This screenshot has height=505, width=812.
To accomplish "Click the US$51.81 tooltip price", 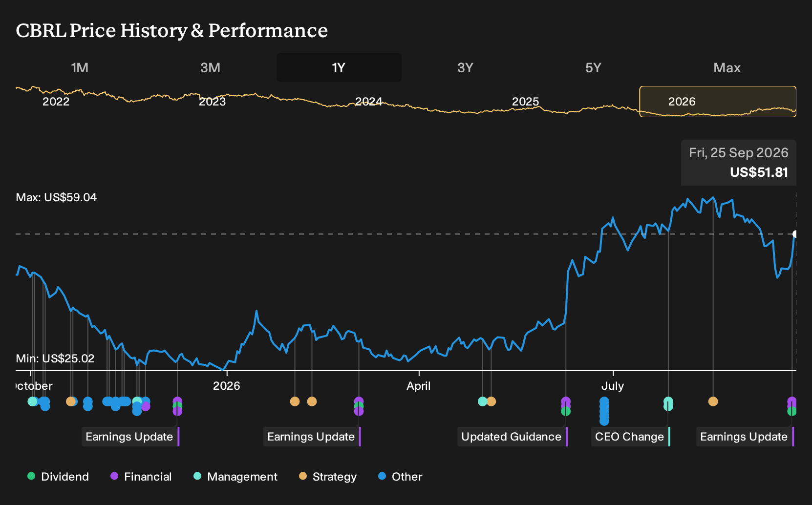I will coord(759,172).
